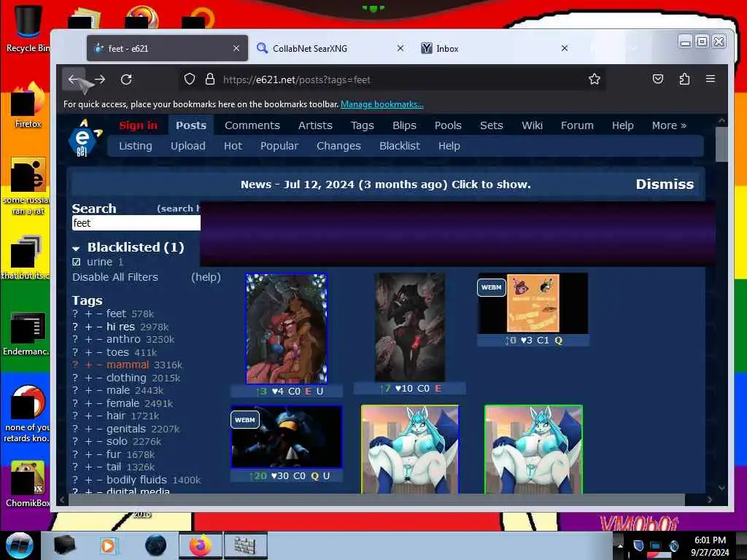
Task: Open the Windows Start orb
Action: click(x=19, y=545)
